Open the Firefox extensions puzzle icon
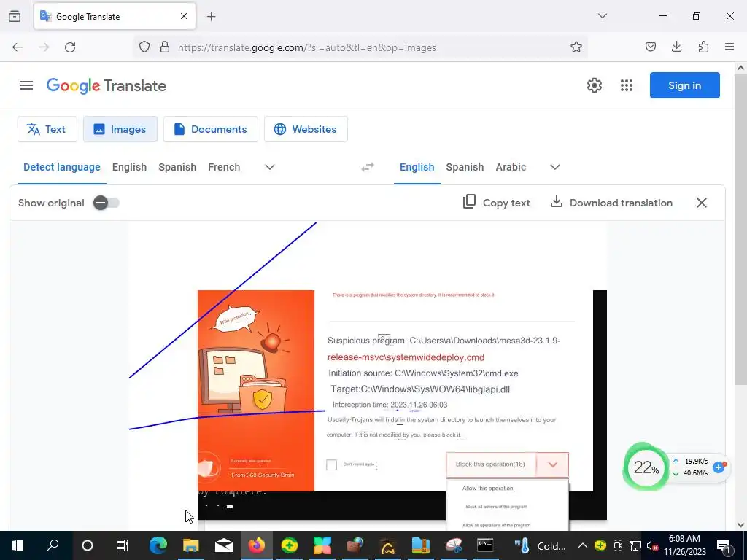The width and height of the screenshot is (747, 560). 703,47
